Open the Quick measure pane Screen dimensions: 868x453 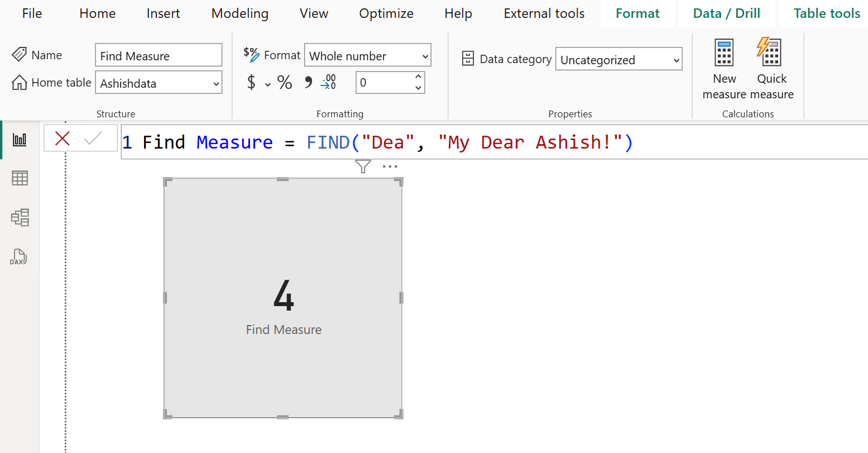click(771, 67)
